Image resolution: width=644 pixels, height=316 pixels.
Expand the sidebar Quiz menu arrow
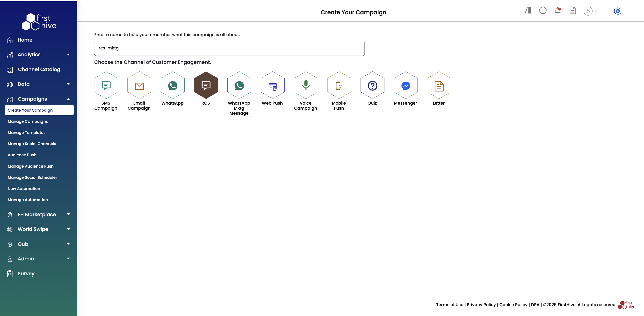[68, 244]
